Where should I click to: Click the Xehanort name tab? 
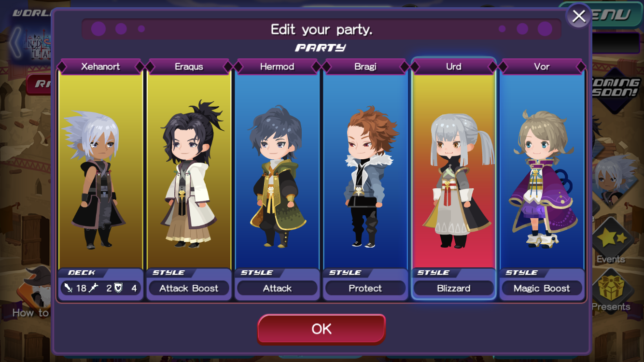[100, 67]
